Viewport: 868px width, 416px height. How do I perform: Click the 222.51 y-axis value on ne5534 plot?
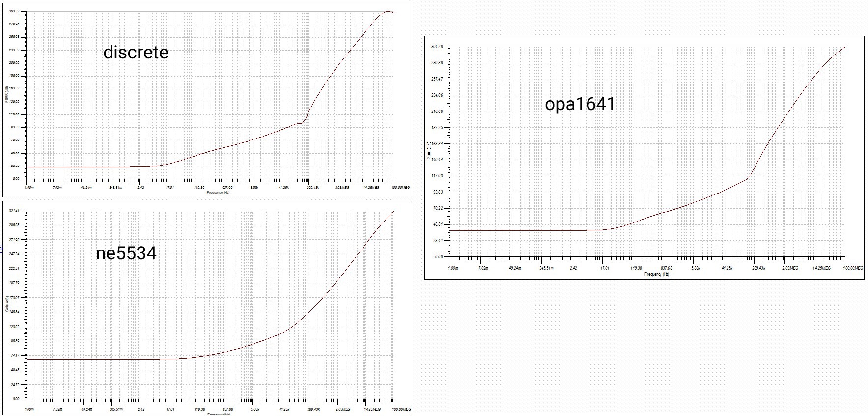[14, 269]
